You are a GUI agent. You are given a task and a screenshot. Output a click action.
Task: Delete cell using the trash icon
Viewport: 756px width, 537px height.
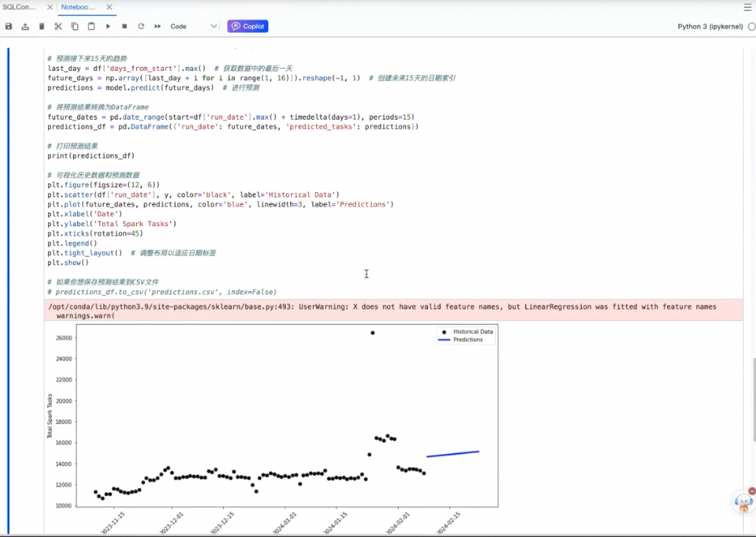point(42,26)
